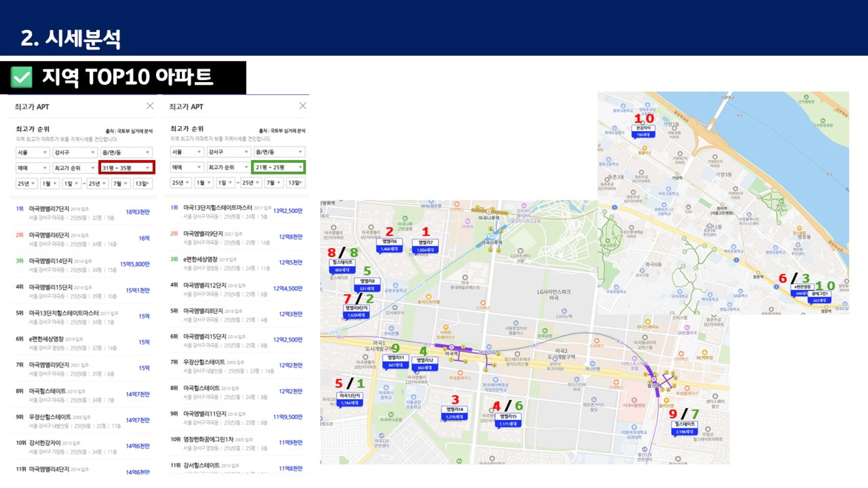Viewport: 868px width, 488px height.
Task: Select the 엠밸리7 1,004세대 map marker
Action: click(x=425, y=246)
